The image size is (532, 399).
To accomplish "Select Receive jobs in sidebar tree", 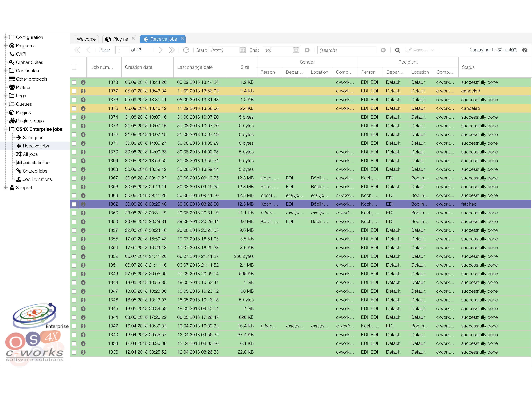I will 33,146.
